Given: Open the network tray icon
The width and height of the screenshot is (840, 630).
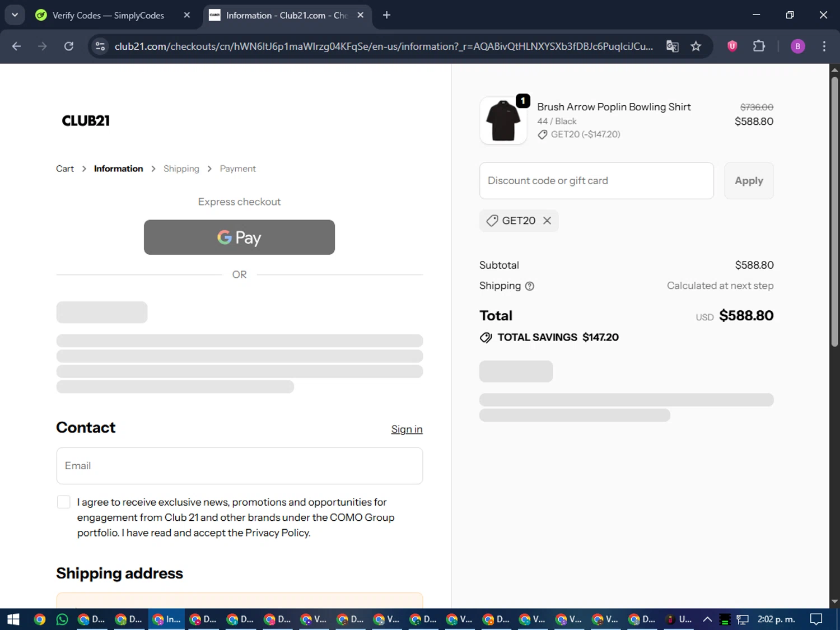Looking at the screenshot, I should (x=743, y=619).
